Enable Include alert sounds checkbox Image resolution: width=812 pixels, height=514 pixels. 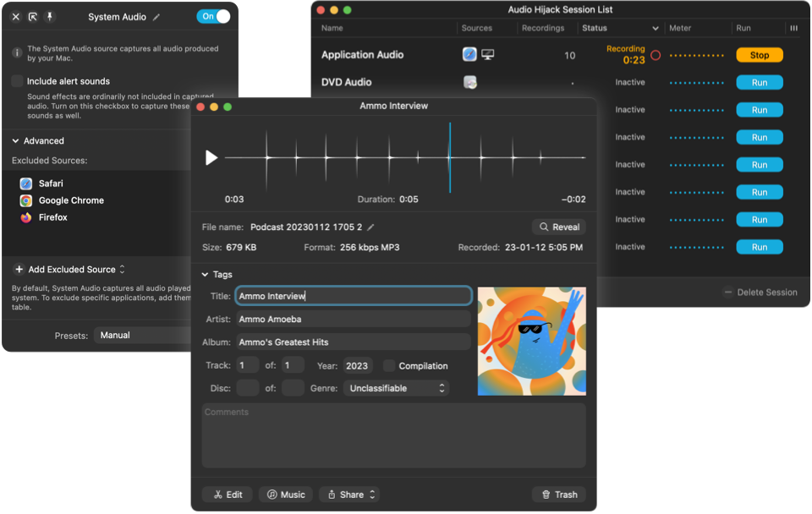point(17,81)
